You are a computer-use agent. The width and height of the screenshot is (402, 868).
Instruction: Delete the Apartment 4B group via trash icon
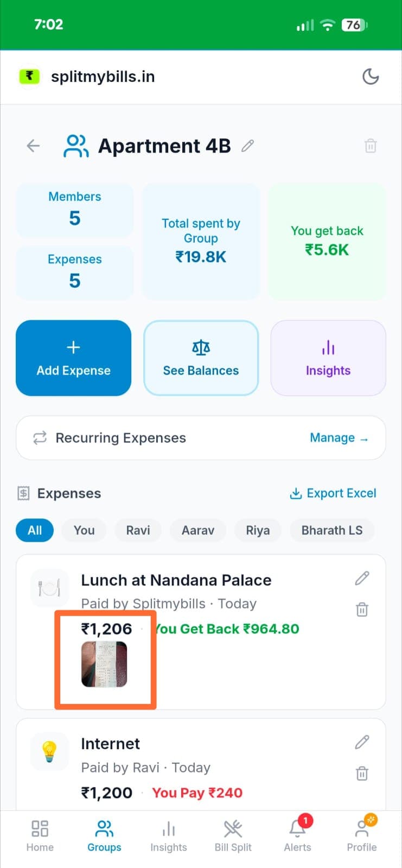point(371,145)
